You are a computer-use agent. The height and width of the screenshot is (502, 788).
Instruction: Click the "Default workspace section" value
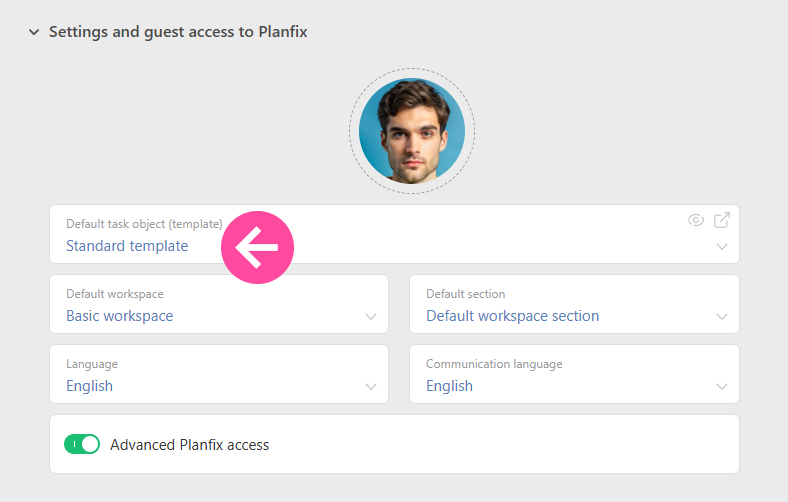coord(512,316)
